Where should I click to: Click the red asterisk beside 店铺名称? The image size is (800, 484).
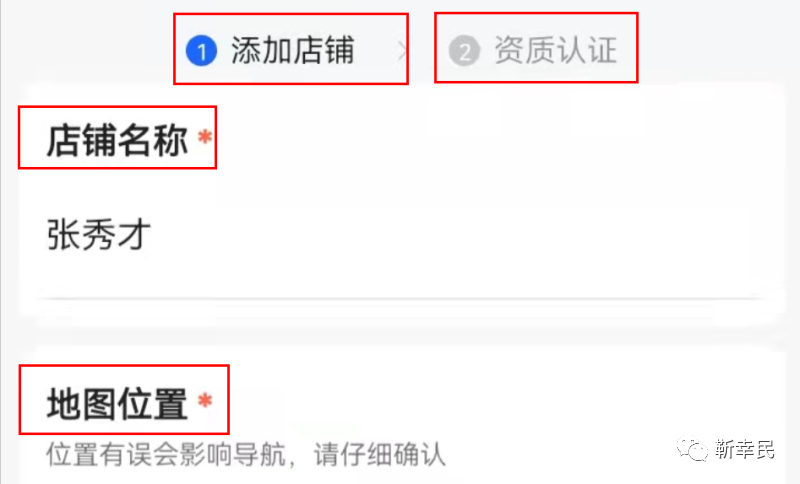pos(205,137)
